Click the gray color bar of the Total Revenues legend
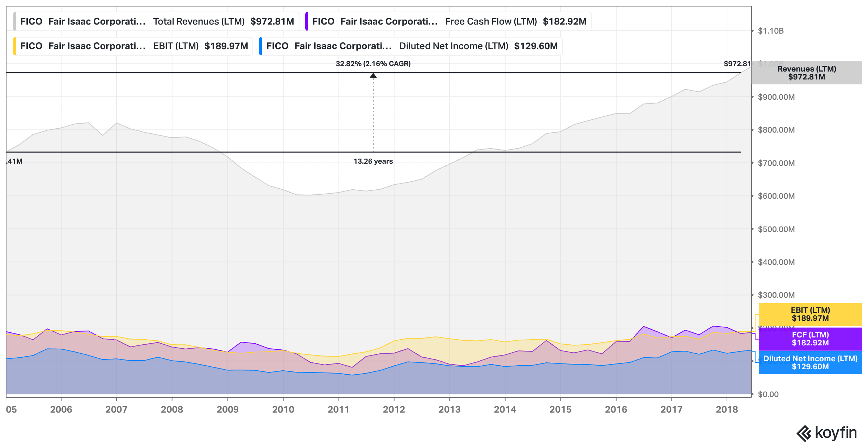Viewport: 868px width, 448px height. pyautogui.click(x=14, y=21)
